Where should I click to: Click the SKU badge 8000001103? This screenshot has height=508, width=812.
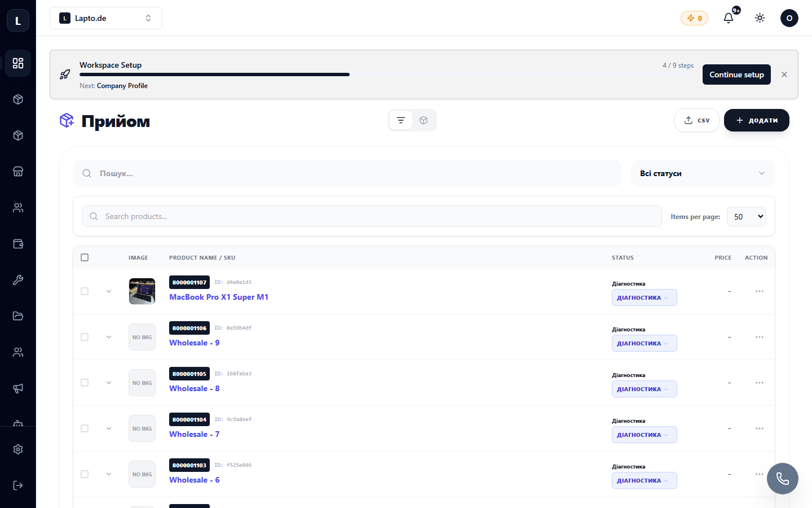click(x=189, y=465)
